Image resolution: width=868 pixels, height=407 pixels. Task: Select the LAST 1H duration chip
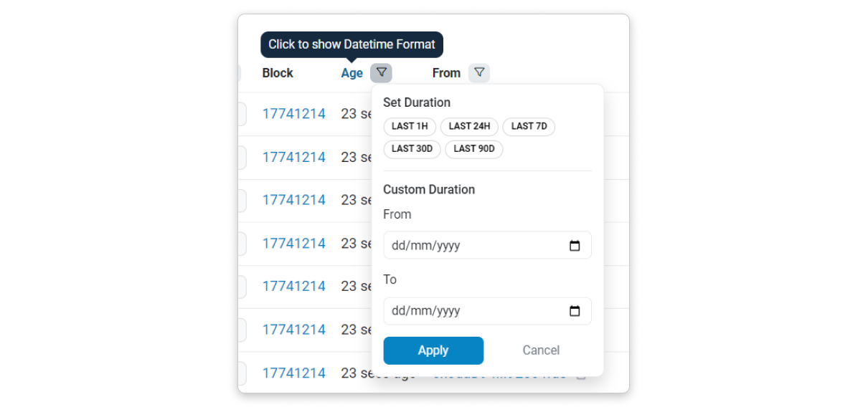(x=410, y=127)
